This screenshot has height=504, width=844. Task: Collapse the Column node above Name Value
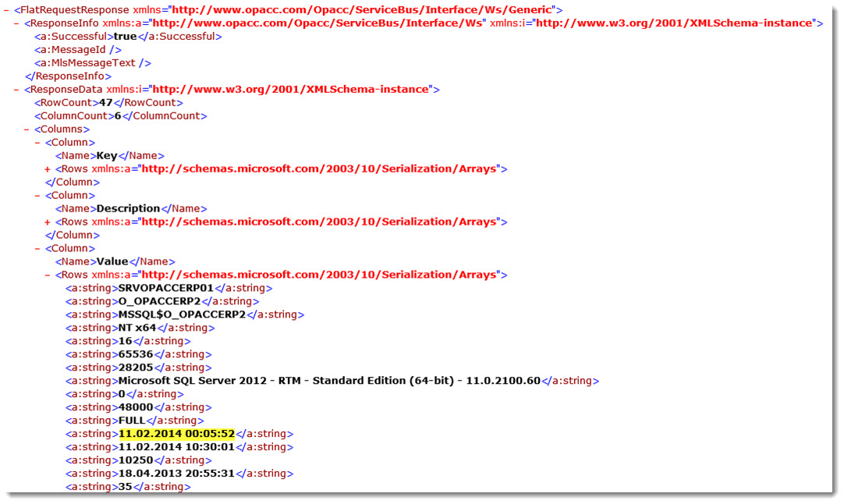point(37,248)
